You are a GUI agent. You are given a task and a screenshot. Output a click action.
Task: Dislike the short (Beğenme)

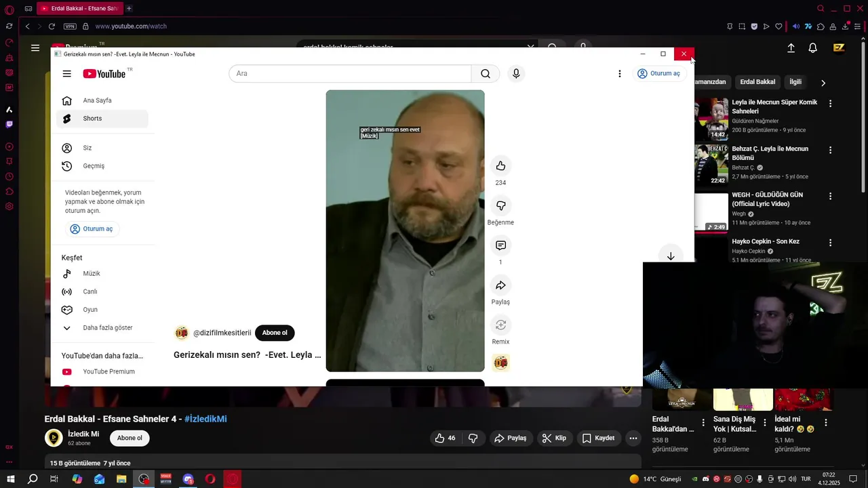pyautogui.click(x=500, y=205)
